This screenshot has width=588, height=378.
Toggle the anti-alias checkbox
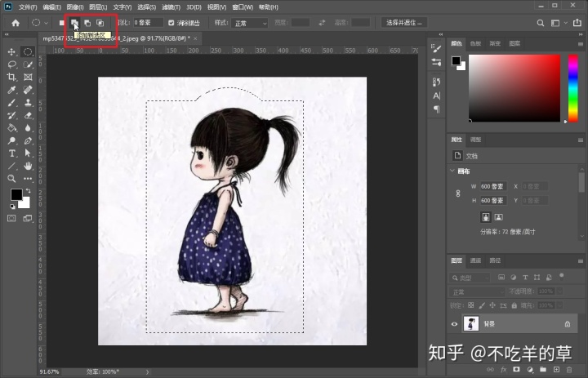pyautogui.click(x=171, y=23)
